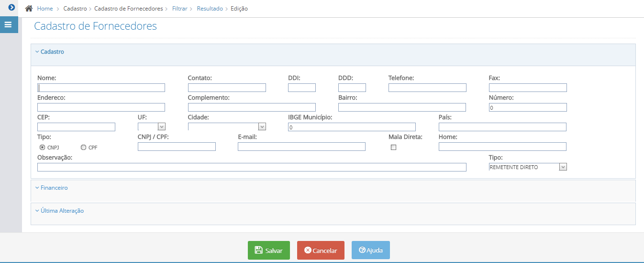Click the Endereco input field

click(x=101, y=107)
